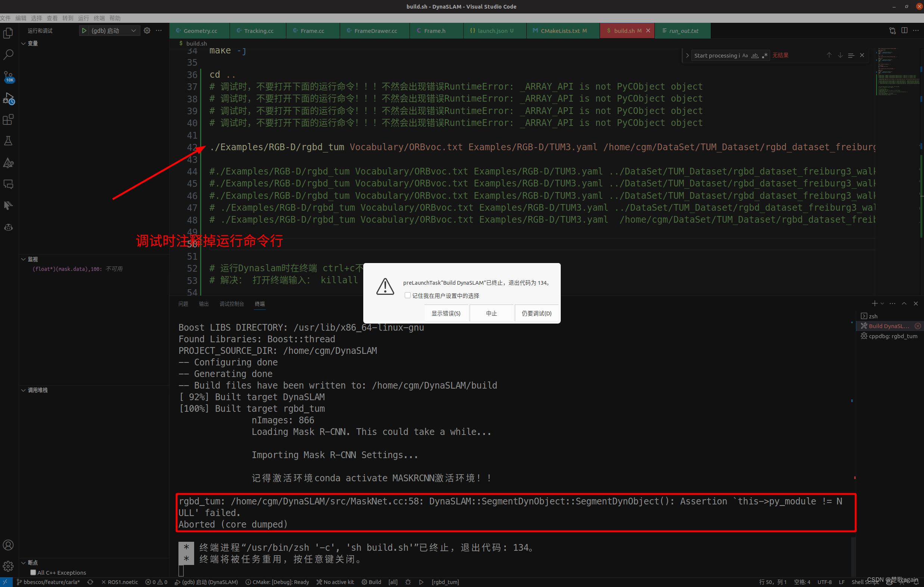Synchronize changes icon in status bar
The height and width of the screenshot is (587, 924).
[x=90, y=582]
